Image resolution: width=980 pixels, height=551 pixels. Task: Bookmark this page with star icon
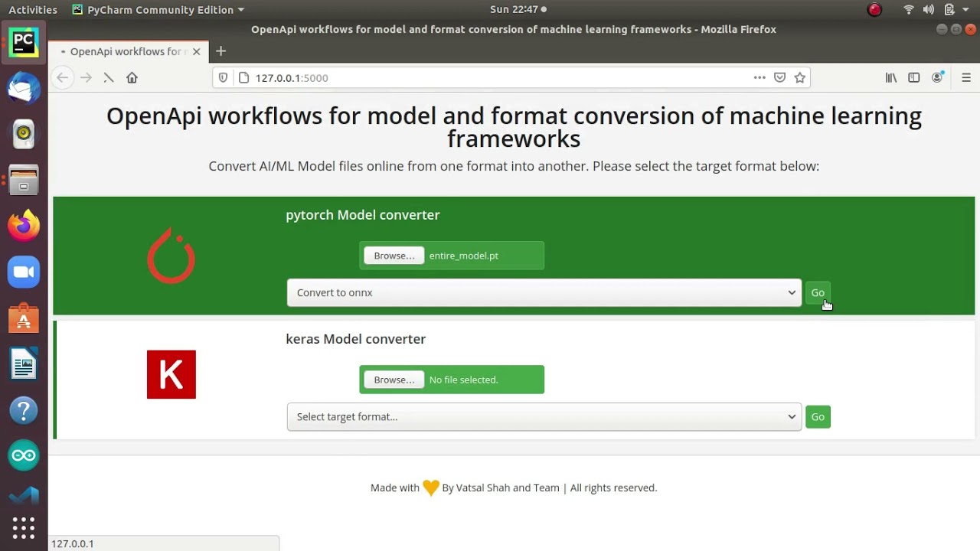click(x=800, y=77)
